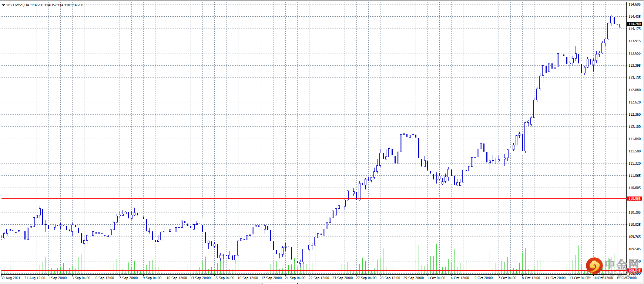This screenshot has width=644, height=284.
Task: Click the 110.025 price axis label
Action: [x=634, y=225]
